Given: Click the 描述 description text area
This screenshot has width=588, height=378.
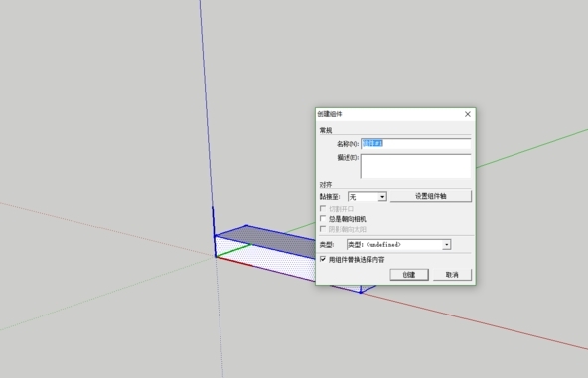Looking at the screenshot, I should pos(415,166).
